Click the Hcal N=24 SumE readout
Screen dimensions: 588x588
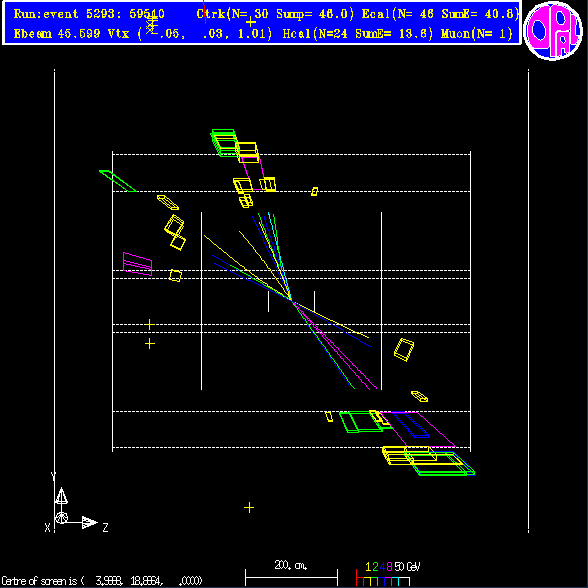[357, 34]
